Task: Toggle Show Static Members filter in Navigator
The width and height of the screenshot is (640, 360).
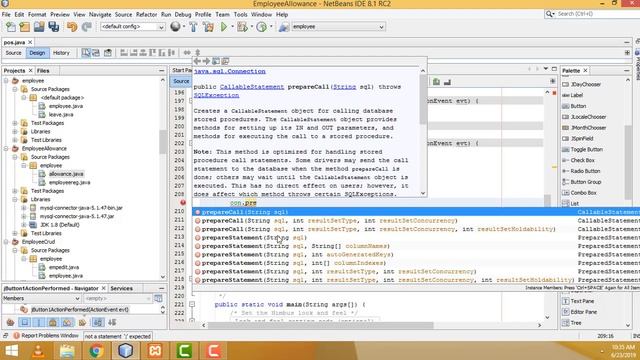Action: pyautogui.click(x=39, y=322)
